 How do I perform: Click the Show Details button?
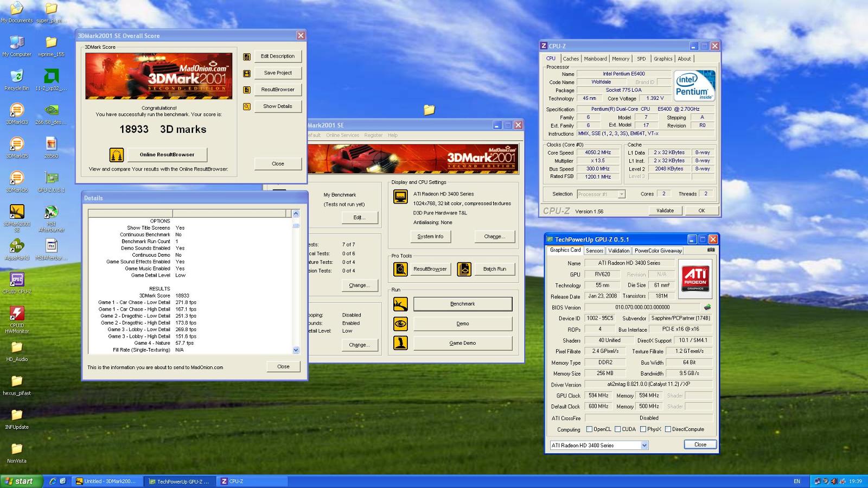(x=278, y=106)
